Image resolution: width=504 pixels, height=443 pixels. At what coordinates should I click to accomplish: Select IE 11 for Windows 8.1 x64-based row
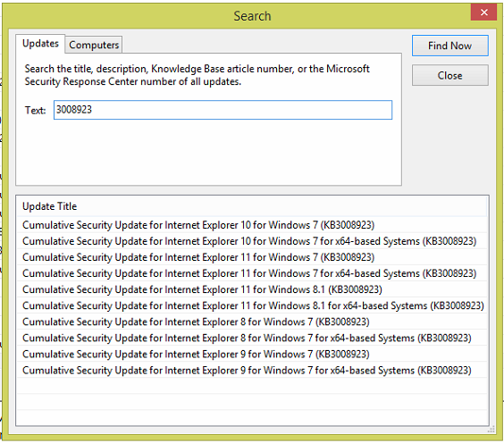pos(252,305)
